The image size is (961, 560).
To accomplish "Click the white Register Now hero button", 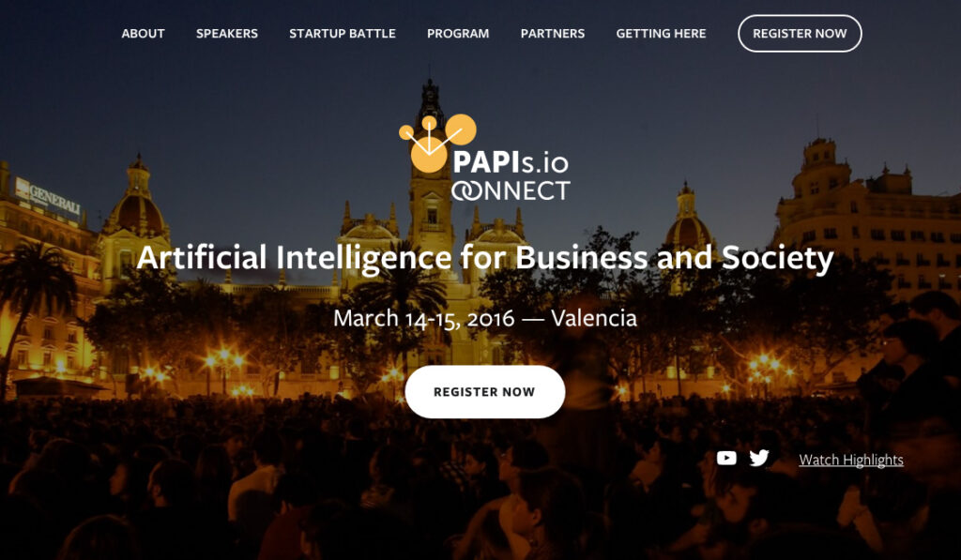I will 485,392.
